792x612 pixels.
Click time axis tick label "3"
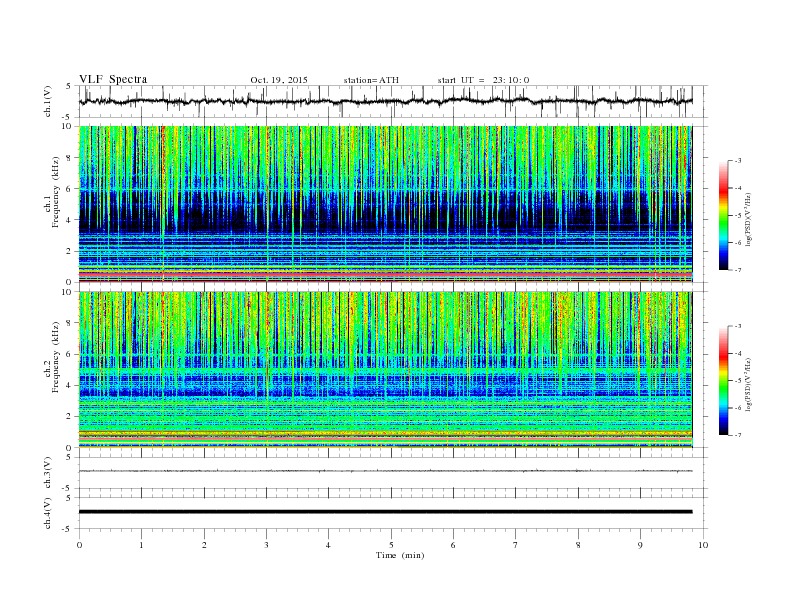pos(266,545)
